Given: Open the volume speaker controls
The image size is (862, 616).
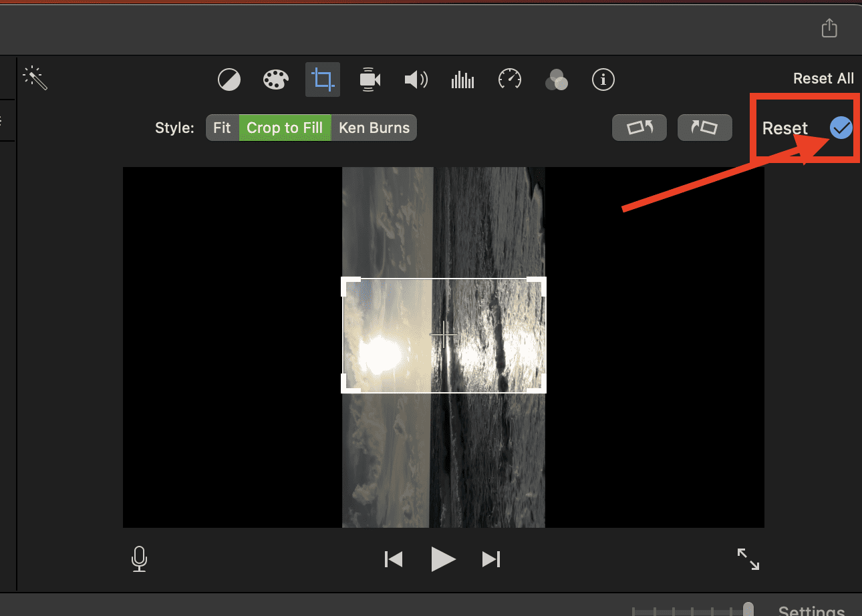Looking at the screenshot, I should point(416,80).
